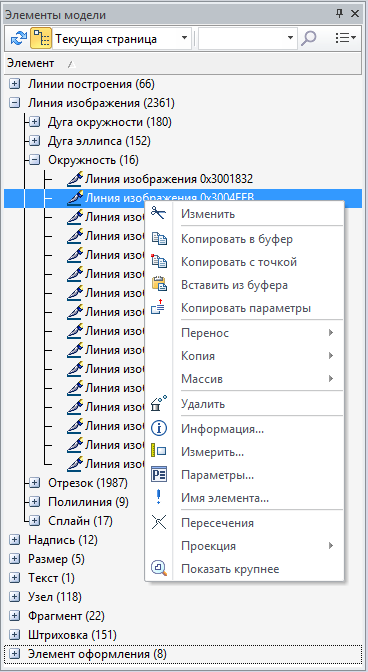Select the 'Штриховка (151)' tree label
The image size is (368, 672).
point(72,635)
